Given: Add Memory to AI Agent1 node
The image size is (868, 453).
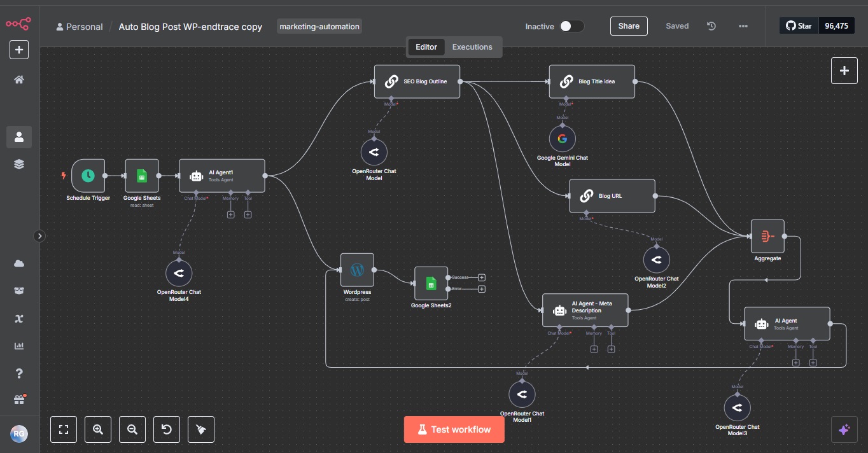Looking at the screenshot, I should coord(231,214).
